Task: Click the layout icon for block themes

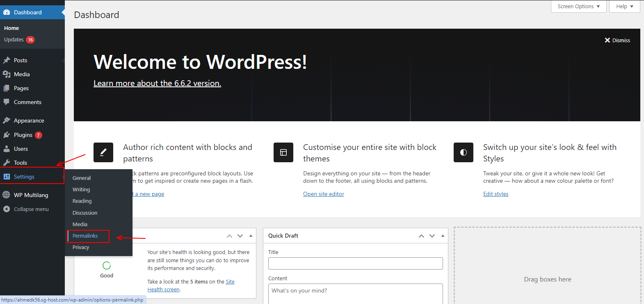Action: point(283,152)
